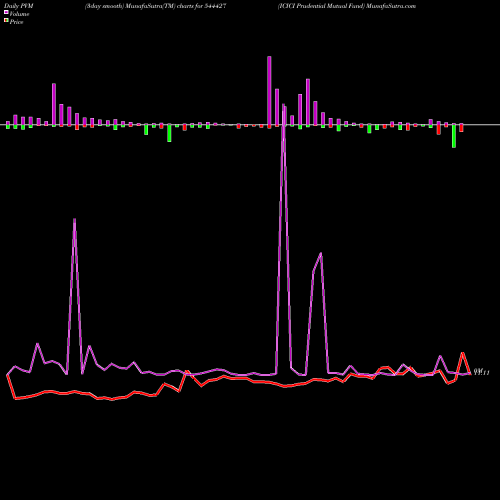
Task: Click the tallest magenta volume bar
Action: point(269,91)
